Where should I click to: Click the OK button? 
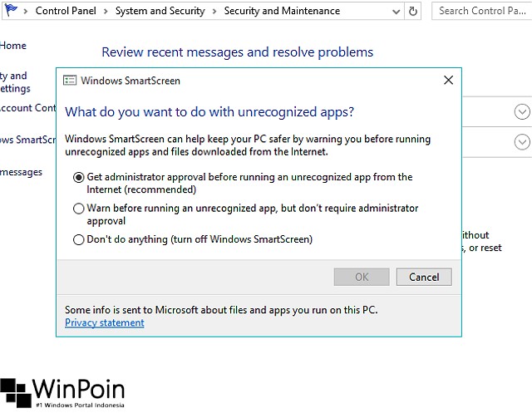click(x=362, y=277)
